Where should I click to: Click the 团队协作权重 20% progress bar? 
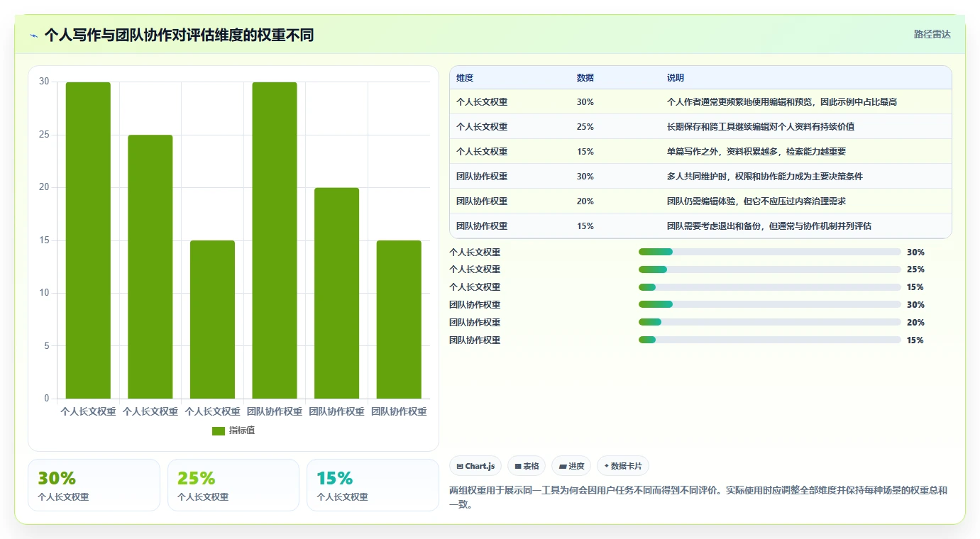[x=770, y=323]
